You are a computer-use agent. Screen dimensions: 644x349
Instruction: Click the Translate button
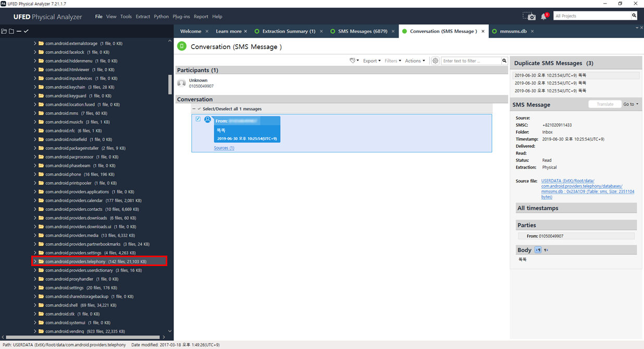[605, 104]
